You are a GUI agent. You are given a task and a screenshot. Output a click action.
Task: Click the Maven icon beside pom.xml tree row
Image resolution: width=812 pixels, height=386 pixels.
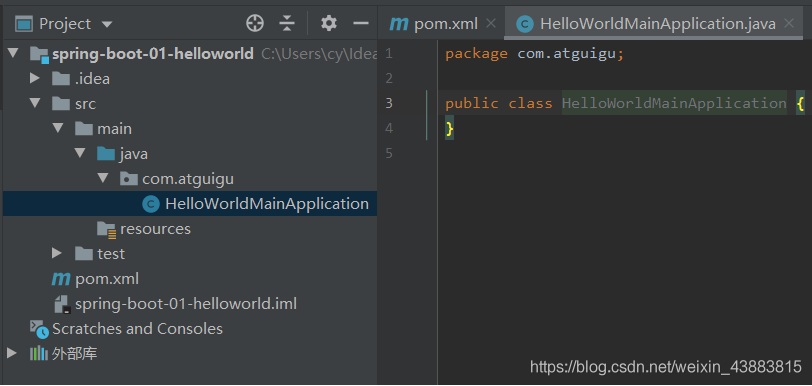click(61, 279)
